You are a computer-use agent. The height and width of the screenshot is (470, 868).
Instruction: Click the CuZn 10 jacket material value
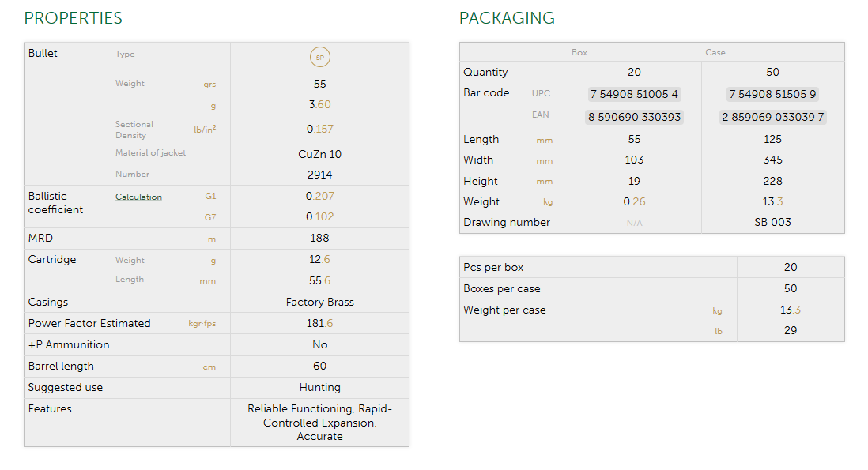(319, 154)
